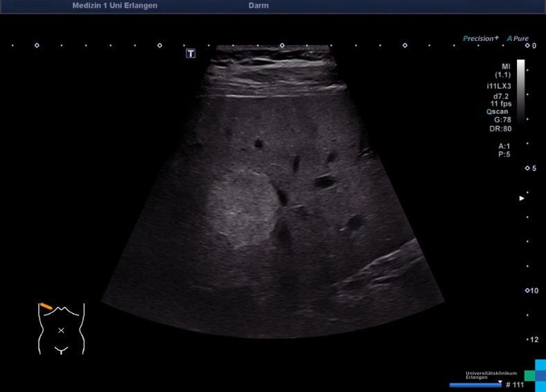This screenshot has height=392, width=546.
Task: Click the Medizin 1 Uni Erlangen header
Action: click(x=114, y=6)
